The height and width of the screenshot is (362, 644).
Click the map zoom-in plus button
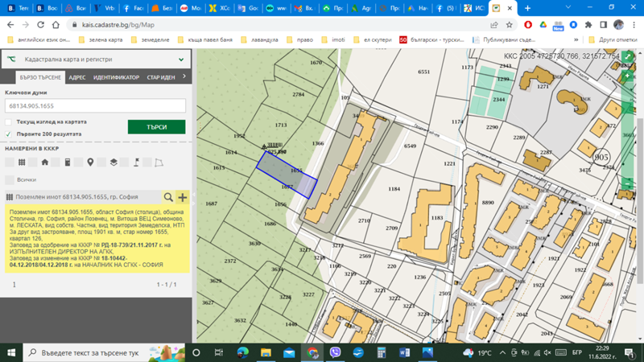pyautogui.click(x=627, y=76)
